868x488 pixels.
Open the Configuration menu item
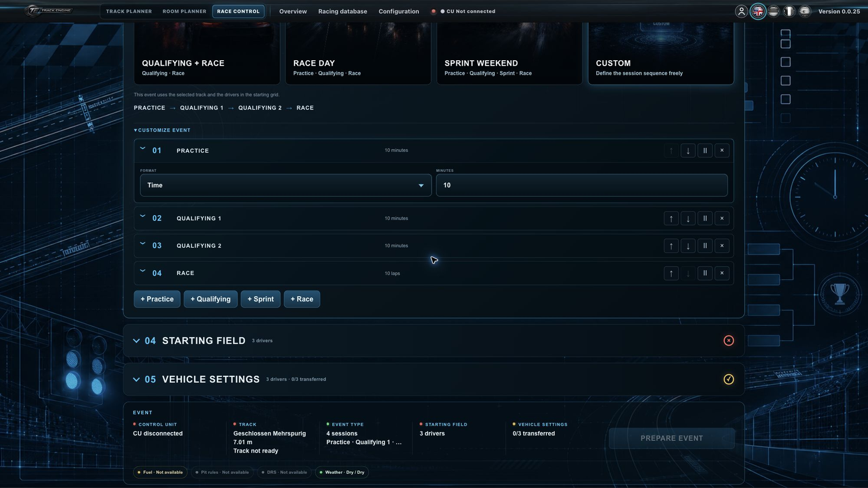(x=399, y=11)
